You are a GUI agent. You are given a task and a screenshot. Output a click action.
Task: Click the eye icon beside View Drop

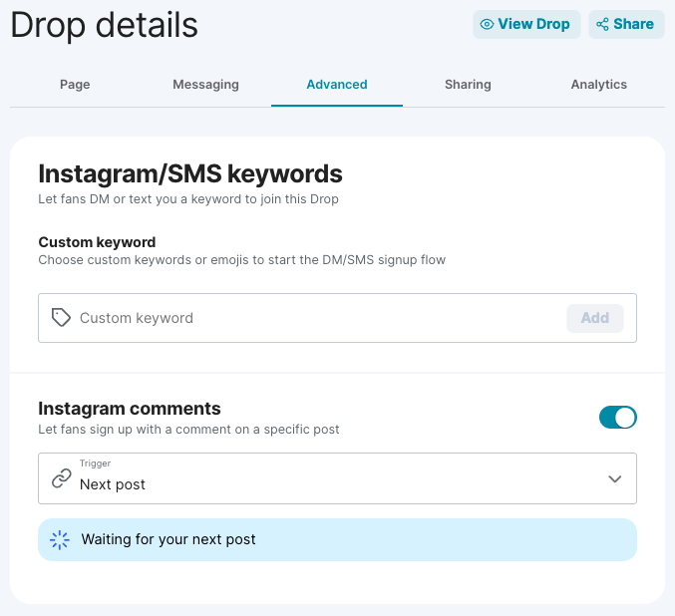pyautogui.click(x=488, y=25)
